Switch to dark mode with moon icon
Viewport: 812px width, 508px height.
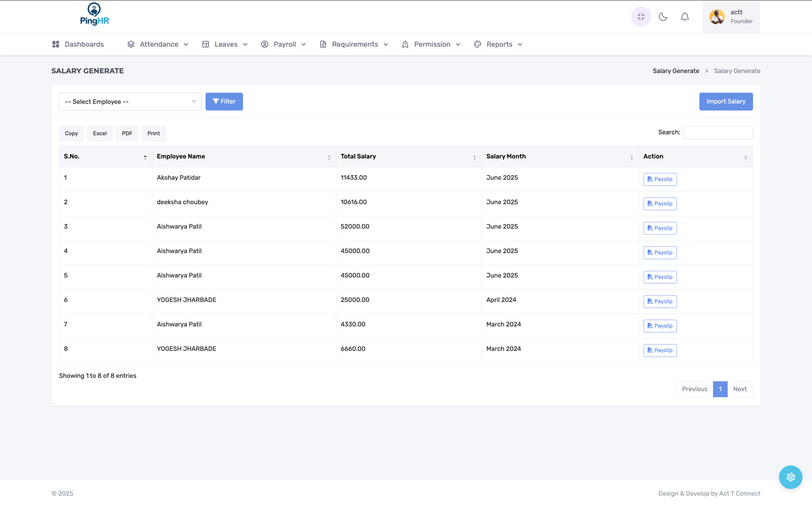[x=663, y=17]
